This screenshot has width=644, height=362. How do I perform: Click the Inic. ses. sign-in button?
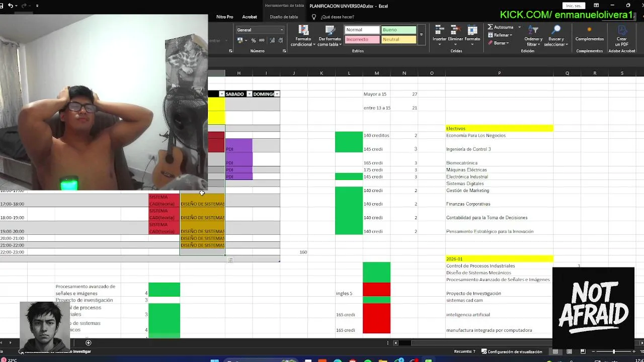(x=574, y=6)
